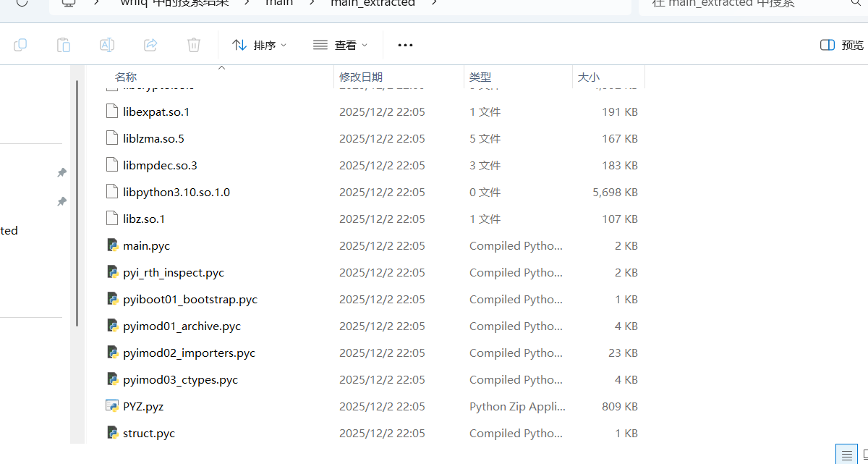Select the libmpdec.so.3 file icon

[x=111, y=165]
